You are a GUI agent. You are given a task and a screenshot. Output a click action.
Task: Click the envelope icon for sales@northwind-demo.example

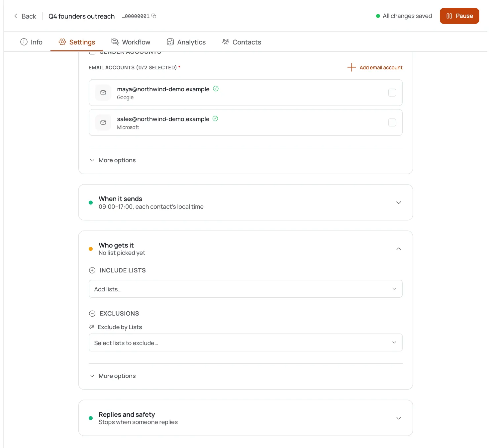coord(103,122)
